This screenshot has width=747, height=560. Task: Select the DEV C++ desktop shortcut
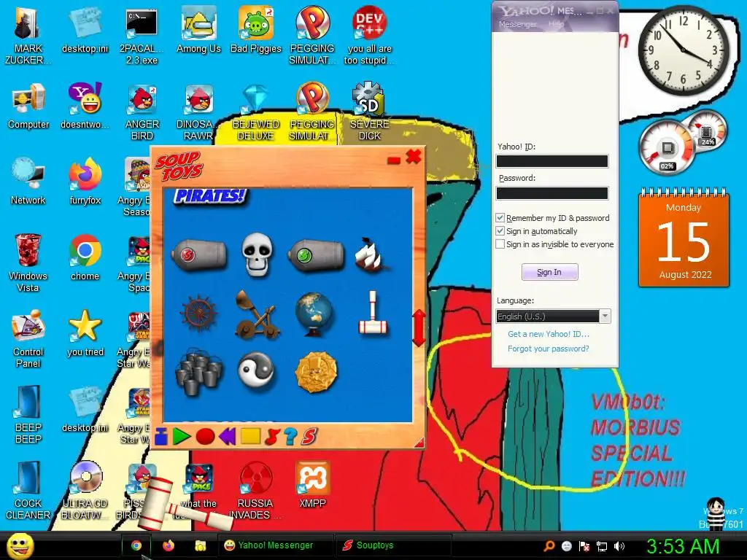pyautogui.click(x=369, y=35)
